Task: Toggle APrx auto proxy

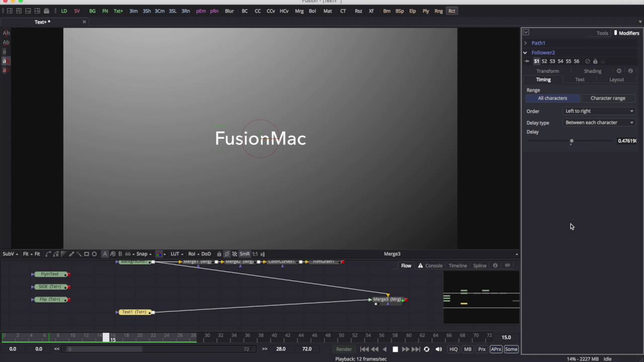Action: tap(496, 349)
